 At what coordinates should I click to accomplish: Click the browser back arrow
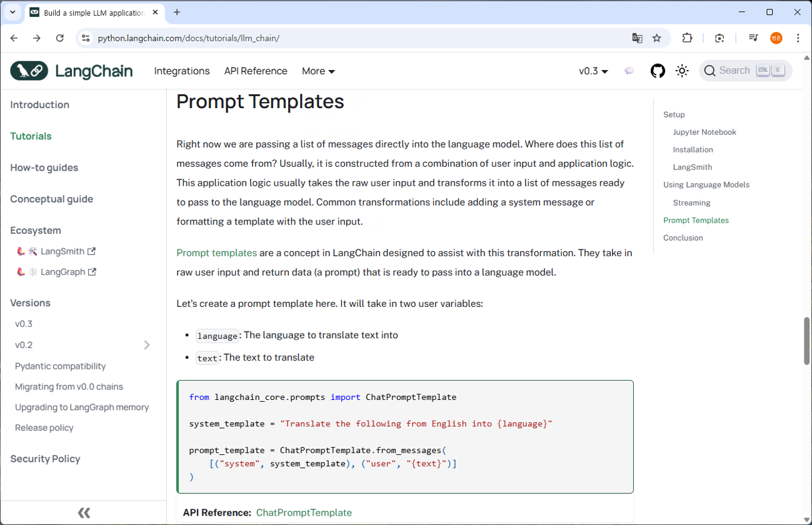tap(14, 38)
